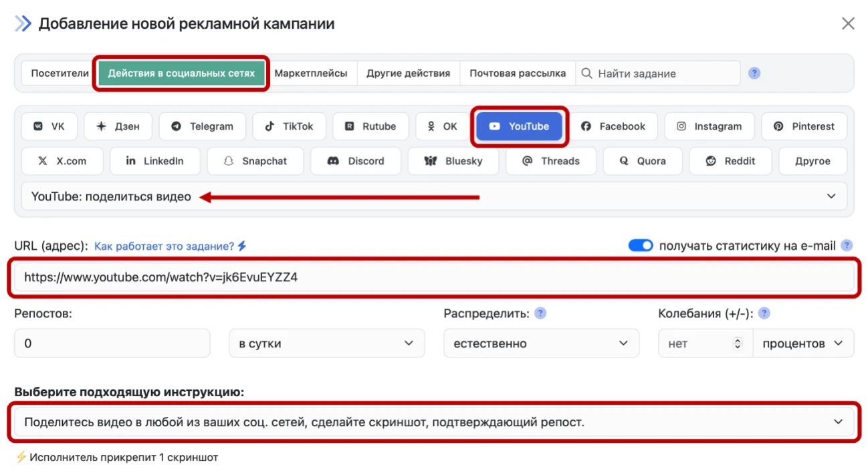
Task: Click the help icon beside search field
Action: (754, 73)
